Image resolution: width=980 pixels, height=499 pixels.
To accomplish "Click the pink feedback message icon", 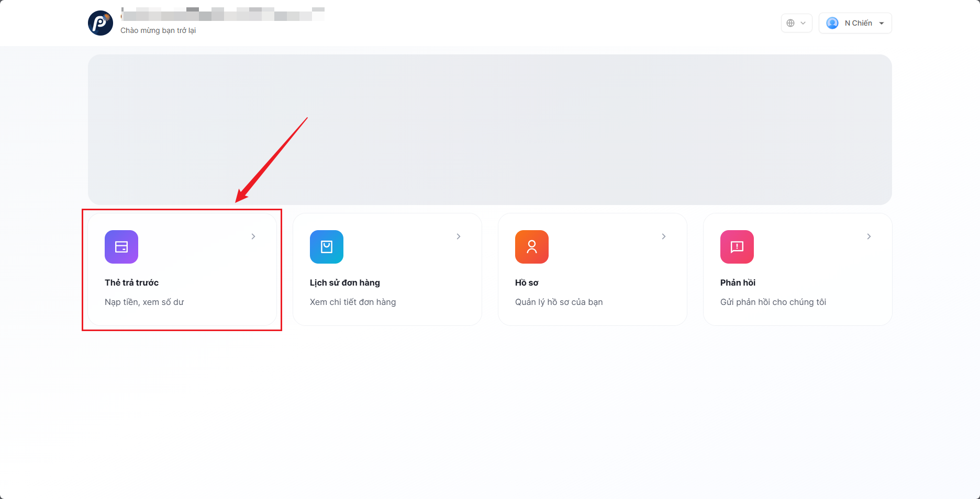I will (x=737, y=247).
